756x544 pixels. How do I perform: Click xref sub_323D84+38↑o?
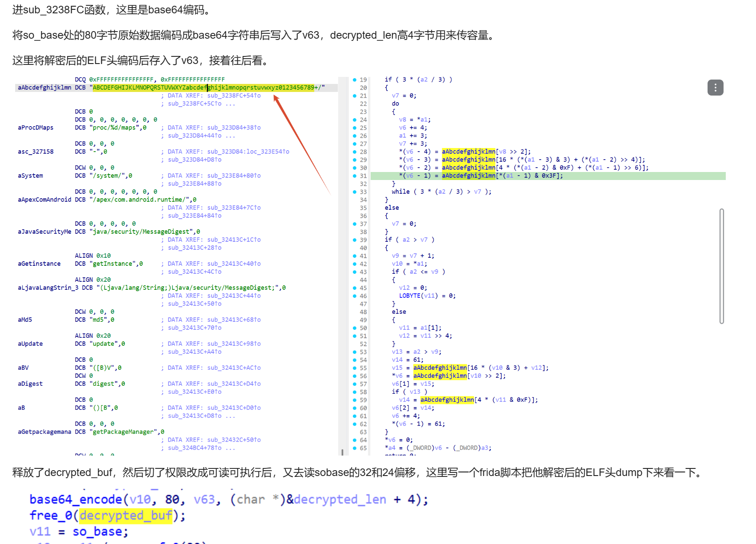234,128
